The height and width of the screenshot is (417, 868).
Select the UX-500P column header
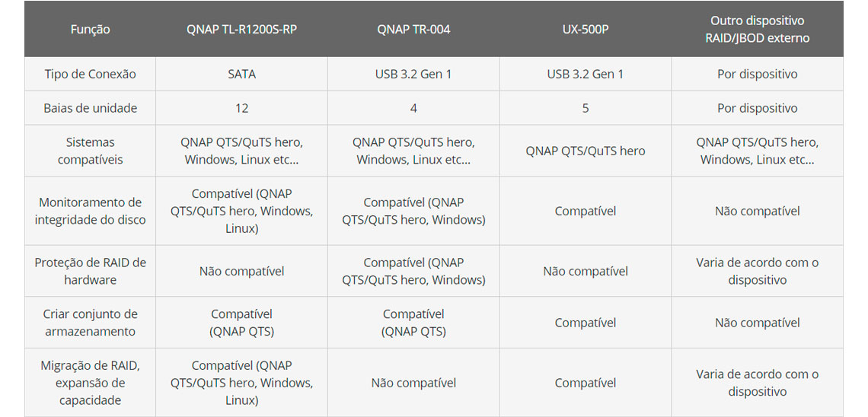click(x=585, y=30)
